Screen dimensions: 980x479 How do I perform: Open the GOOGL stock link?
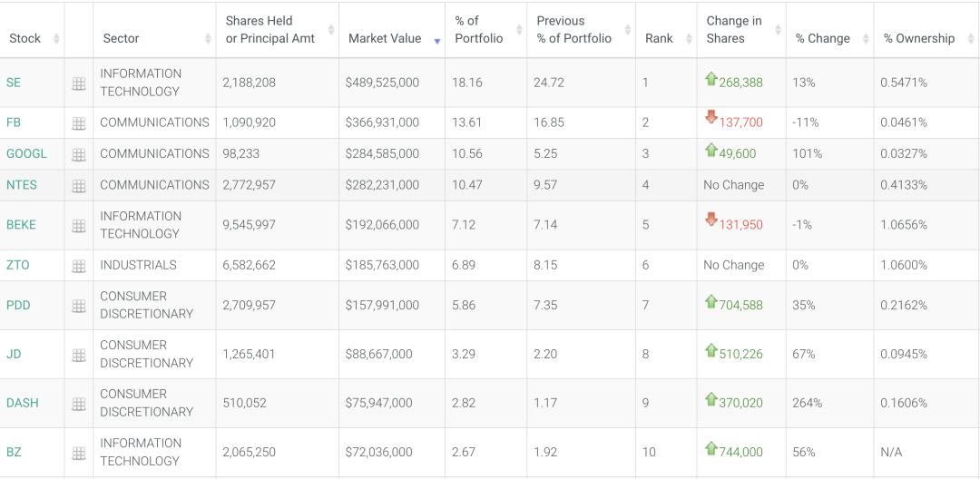click(26, 154)
